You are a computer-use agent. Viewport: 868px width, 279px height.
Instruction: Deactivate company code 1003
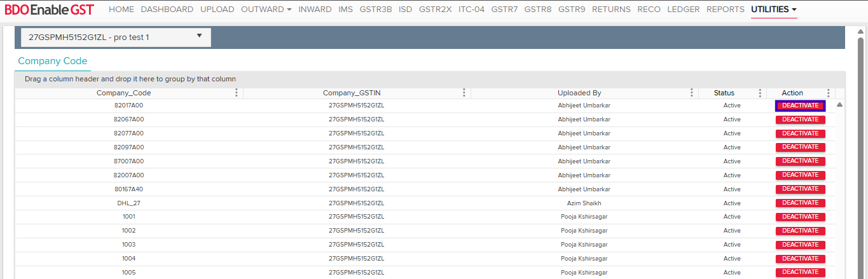click(800, 245)
